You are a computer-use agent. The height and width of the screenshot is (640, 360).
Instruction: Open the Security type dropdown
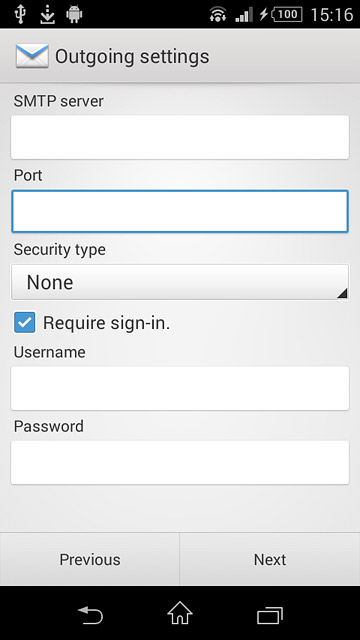point(180,282)
